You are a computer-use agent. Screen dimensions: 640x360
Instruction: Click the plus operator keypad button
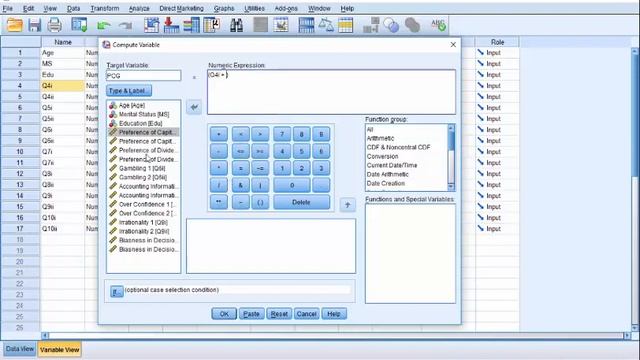tap(219, 134)
